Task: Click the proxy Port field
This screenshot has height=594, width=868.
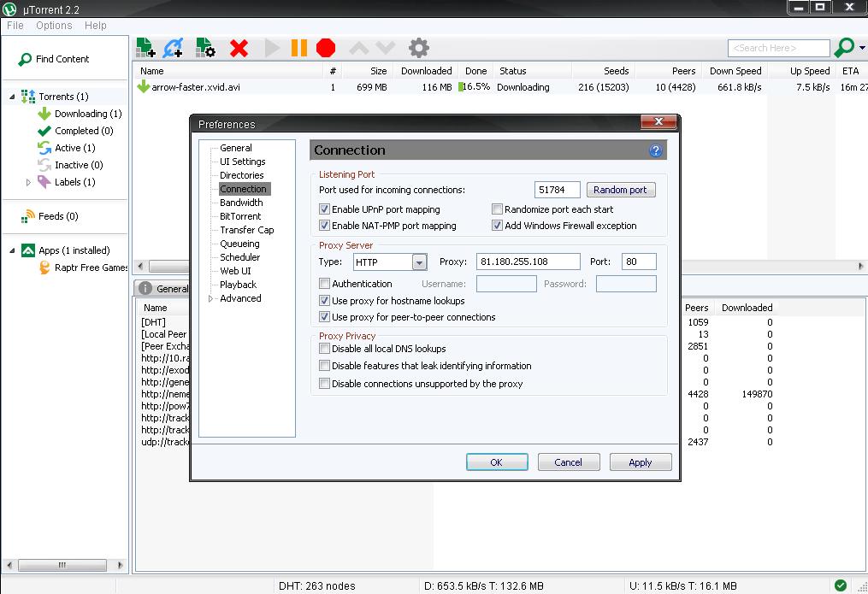Action: 639,262
